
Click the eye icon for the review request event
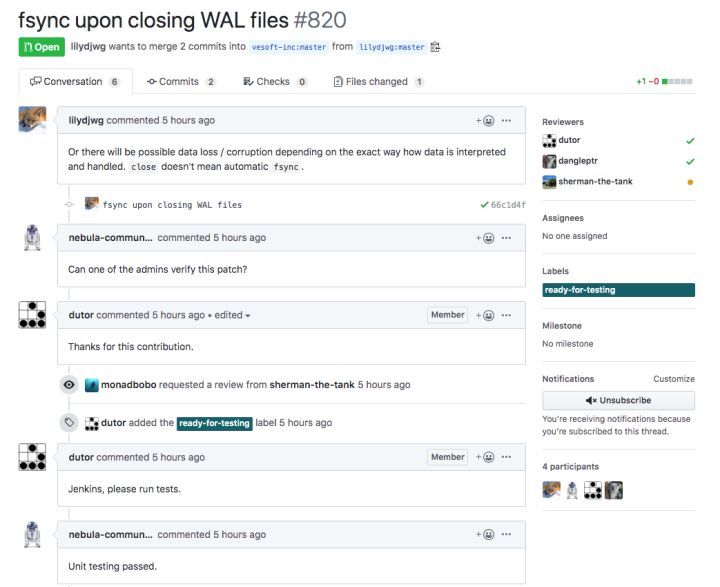pos(69,385)
